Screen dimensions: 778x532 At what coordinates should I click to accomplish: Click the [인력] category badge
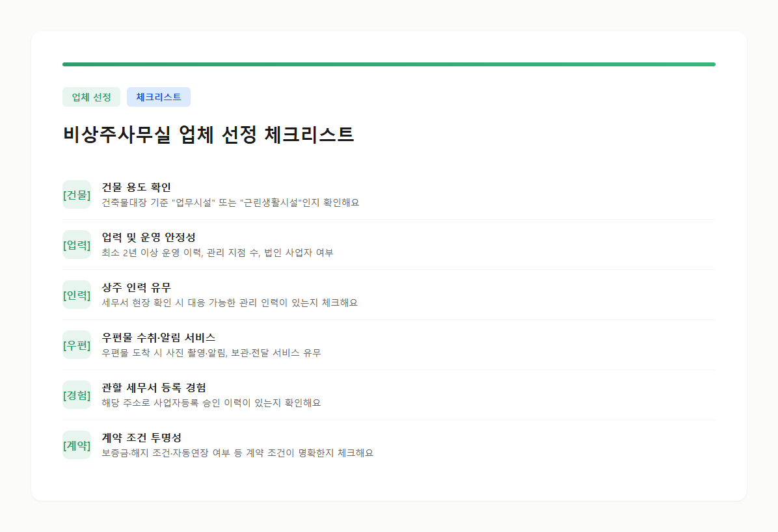(77, 295)
